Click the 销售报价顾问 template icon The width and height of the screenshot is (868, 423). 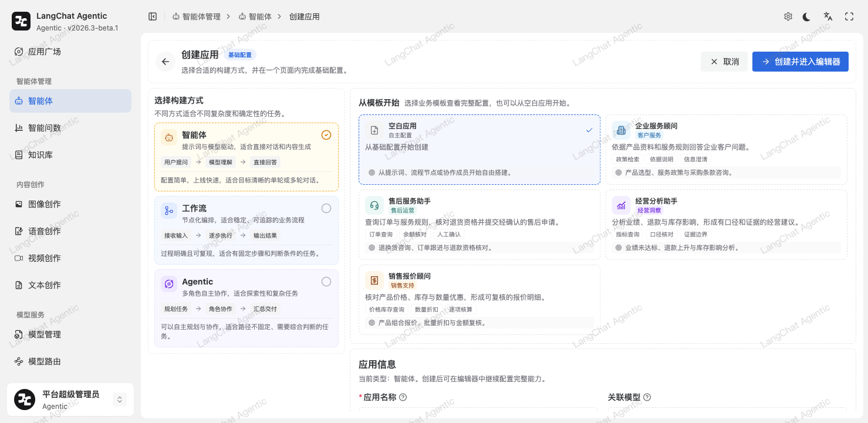[374, 280]
